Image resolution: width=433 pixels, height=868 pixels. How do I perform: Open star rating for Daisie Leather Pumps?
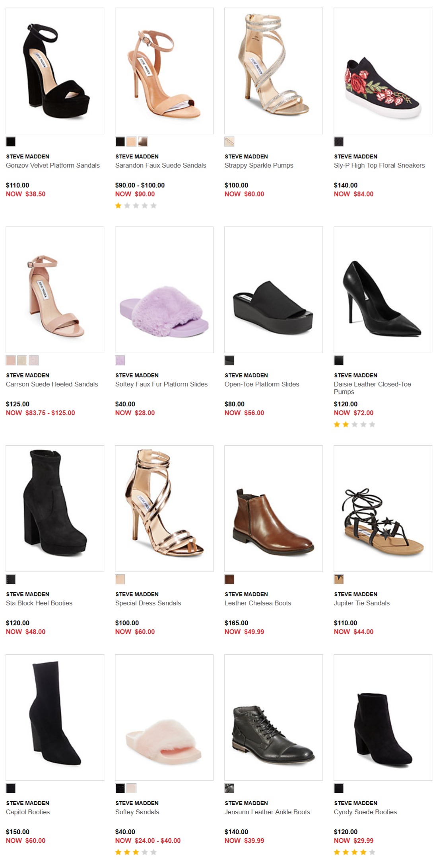(x=355, y=425)
